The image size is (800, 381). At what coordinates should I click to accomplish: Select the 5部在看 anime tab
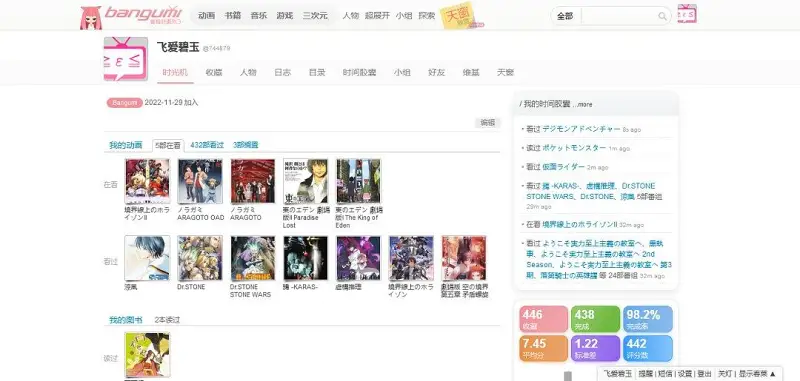pos(168,145)
